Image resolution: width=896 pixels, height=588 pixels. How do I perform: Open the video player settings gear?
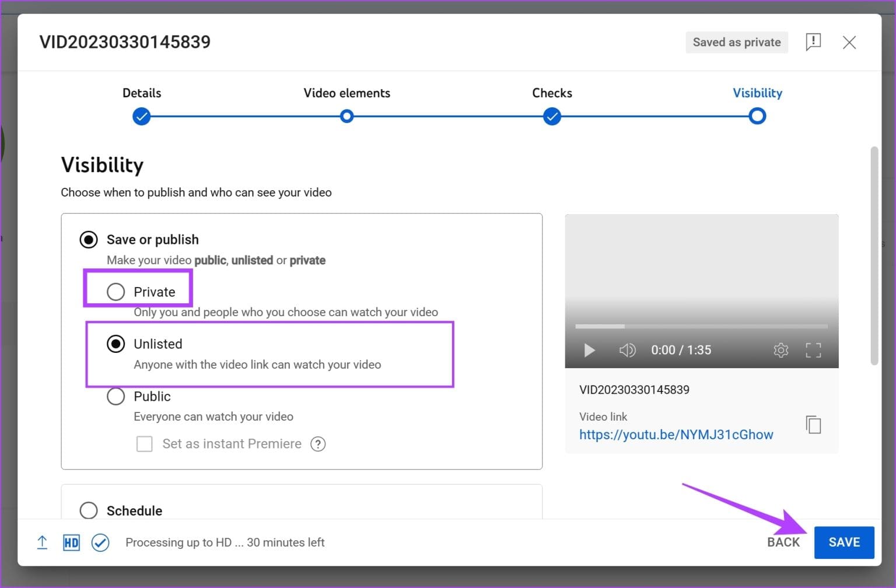[x=781, y=350]
